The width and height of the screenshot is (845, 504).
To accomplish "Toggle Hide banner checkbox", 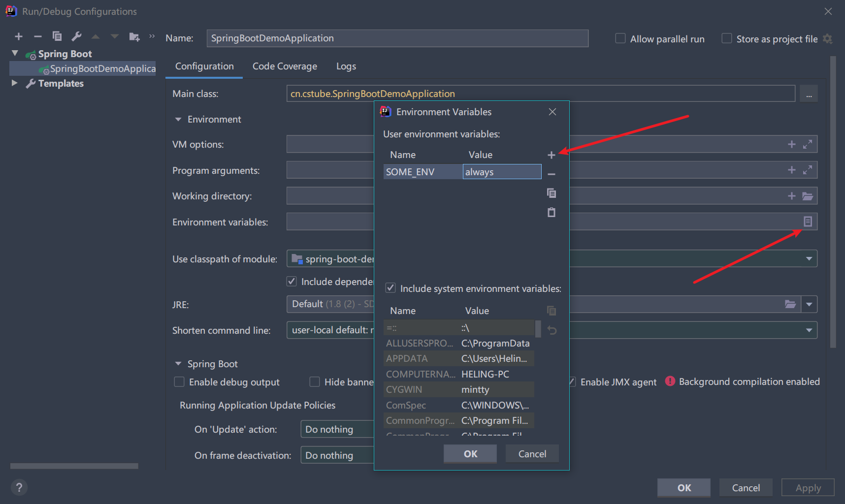I will point(315,382).
